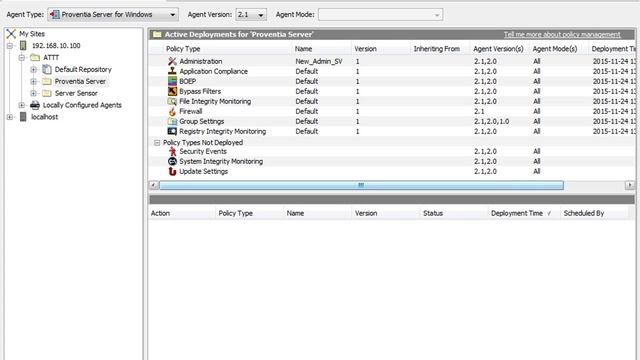
Task: Select the Group Settings row text
Action: (202, 121)
